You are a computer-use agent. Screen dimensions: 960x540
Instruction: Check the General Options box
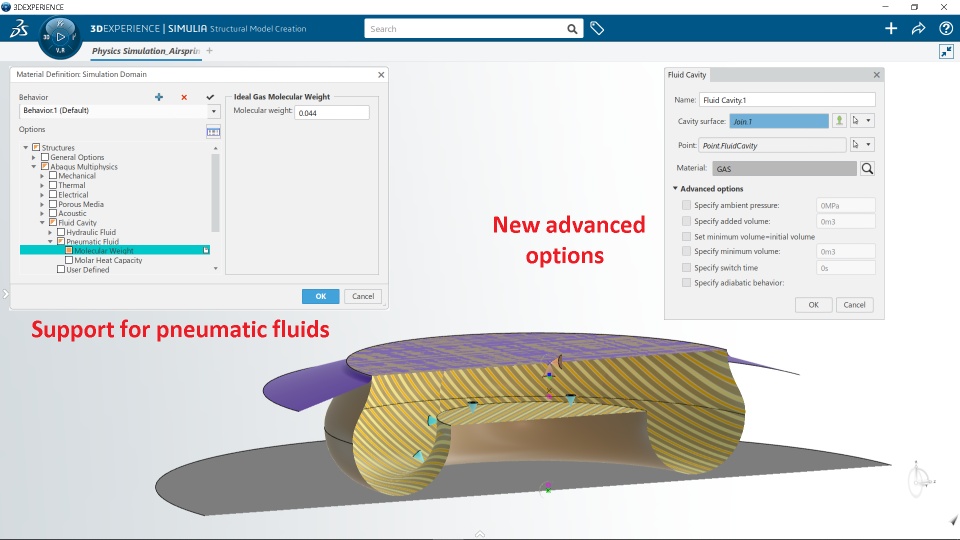click(x=45, y=157)
